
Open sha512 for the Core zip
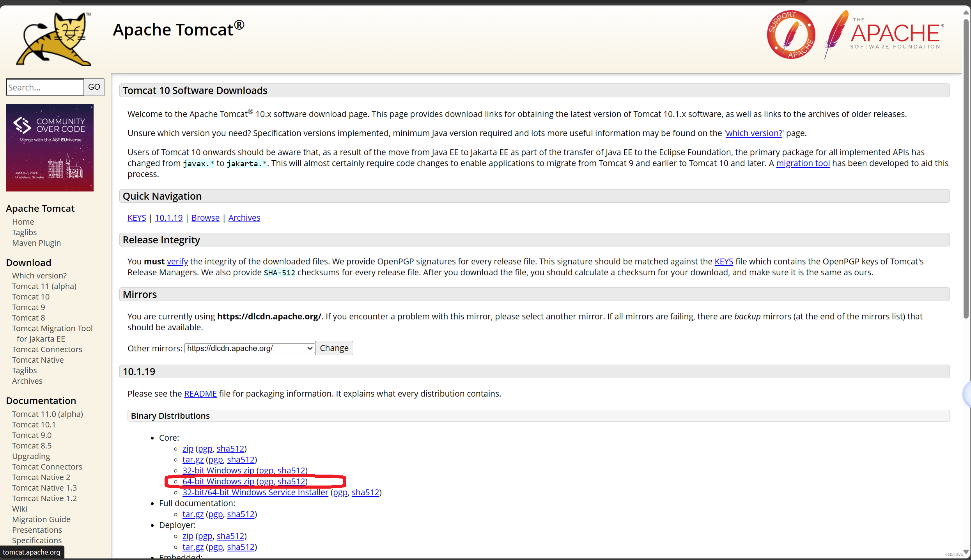click(x=230, y=449)
